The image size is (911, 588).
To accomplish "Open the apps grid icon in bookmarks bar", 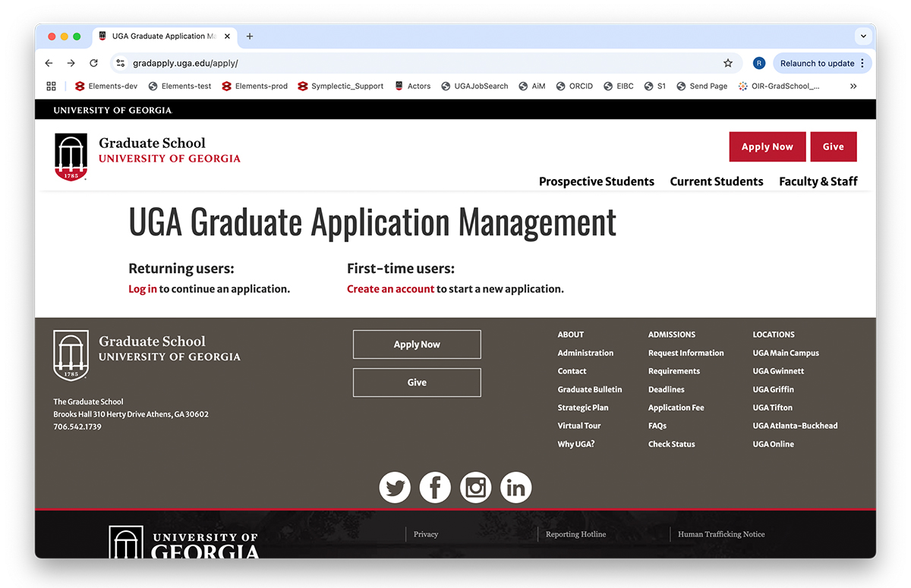I will (x=52, y=86).
